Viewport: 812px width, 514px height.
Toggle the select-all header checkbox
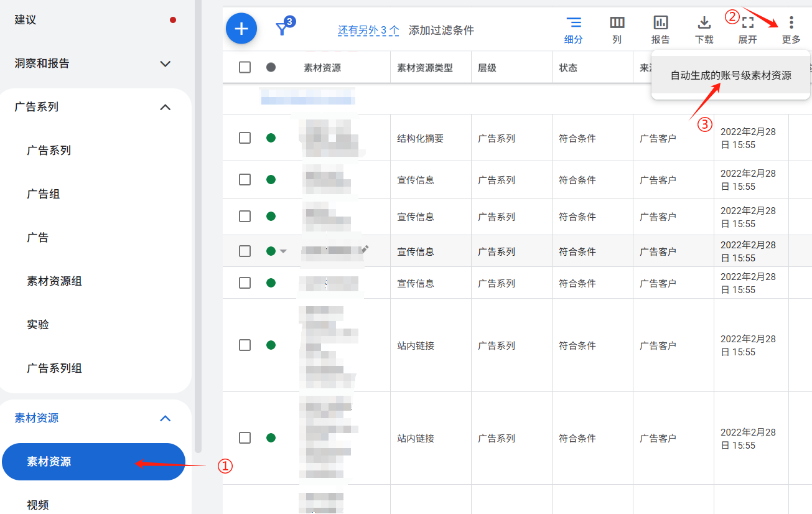[245, 67]
